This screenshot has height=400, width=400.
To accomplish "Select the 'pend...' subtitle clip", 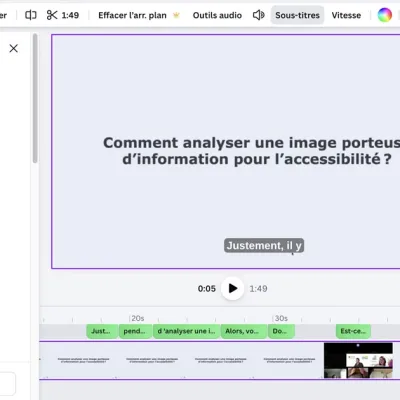I will pyautogui.click(x=135, y=331).
